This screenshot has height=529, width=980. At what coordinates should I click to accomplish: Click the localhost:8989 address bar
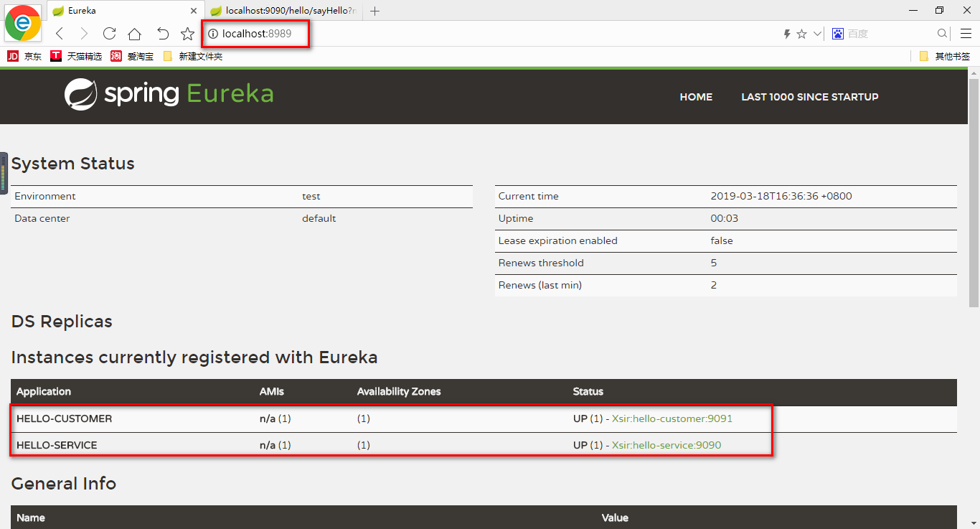tap(257, 34)
